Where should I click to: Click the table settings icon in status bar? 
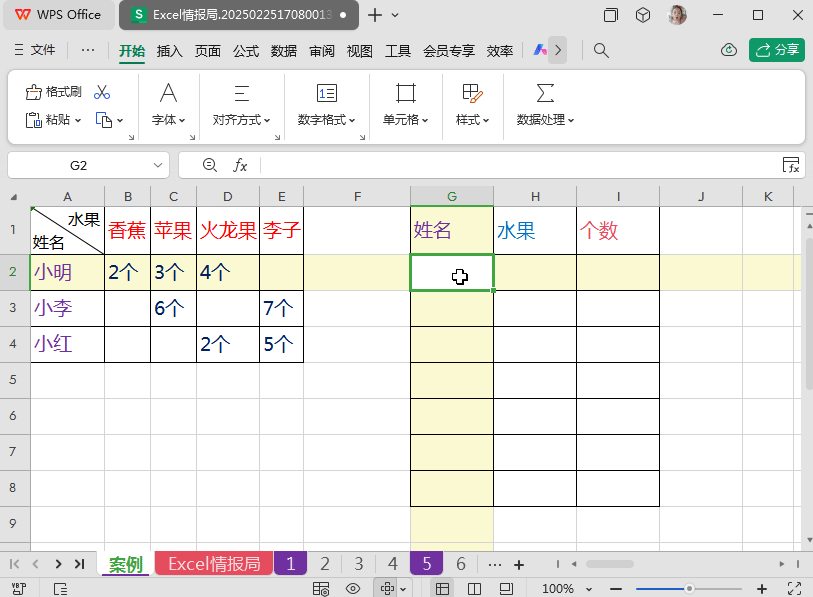[x=321, y=589]
